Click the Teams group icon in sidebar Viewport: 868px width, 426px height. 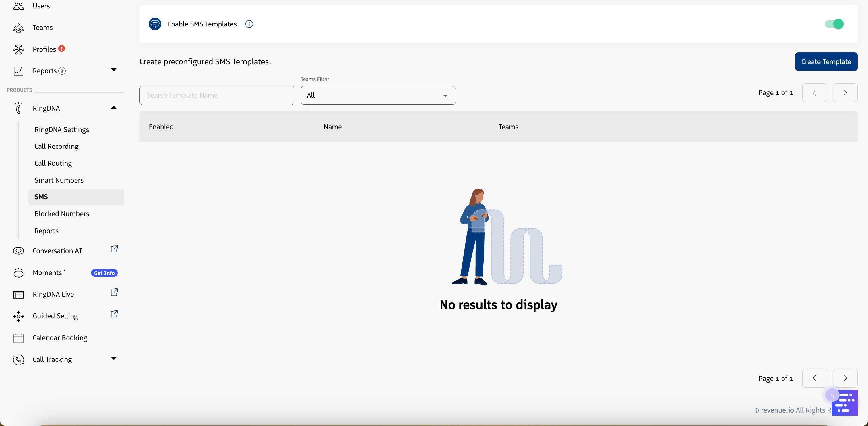19,28
